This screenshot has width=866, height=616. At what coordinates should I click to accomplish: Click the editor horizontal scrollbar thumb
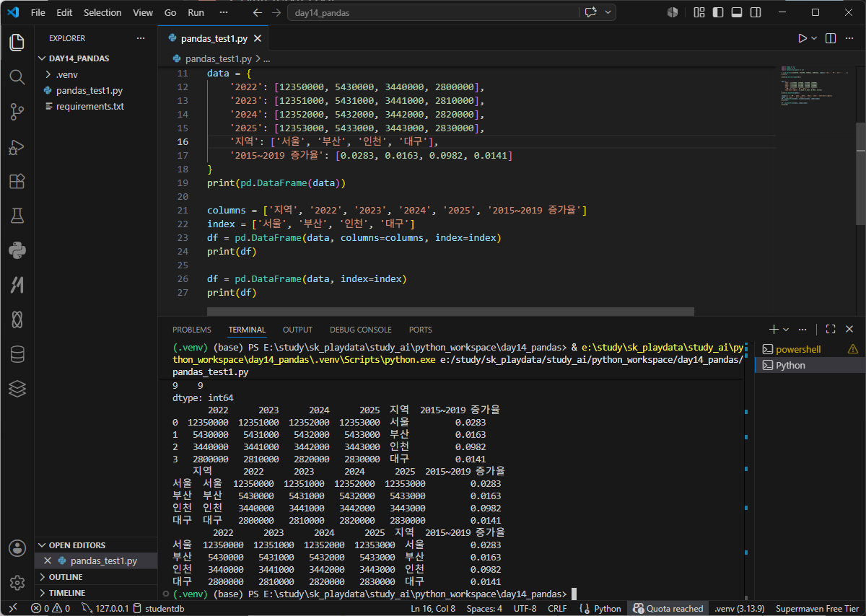pos(450,312)
